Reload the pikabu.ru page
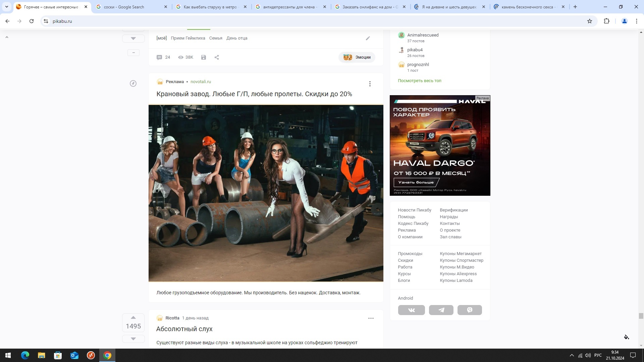 [x=32, y=21]
